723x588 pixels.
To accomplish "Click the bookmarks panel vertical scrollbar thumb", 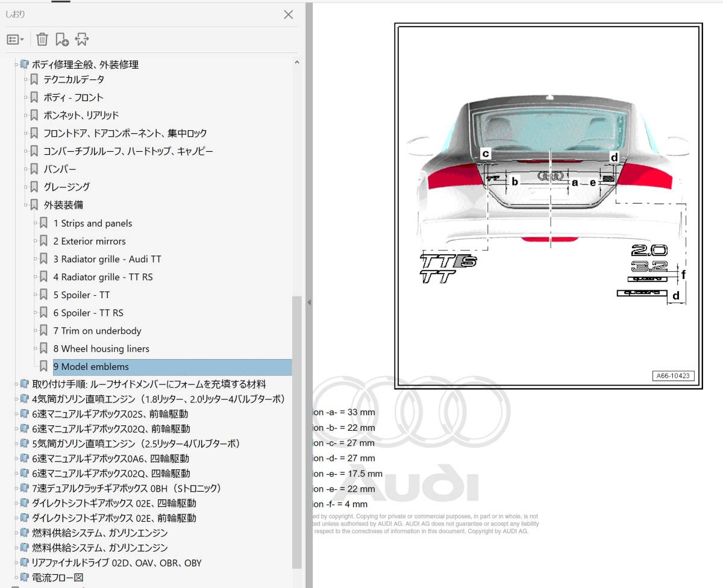I will click(x=296, y=432).
